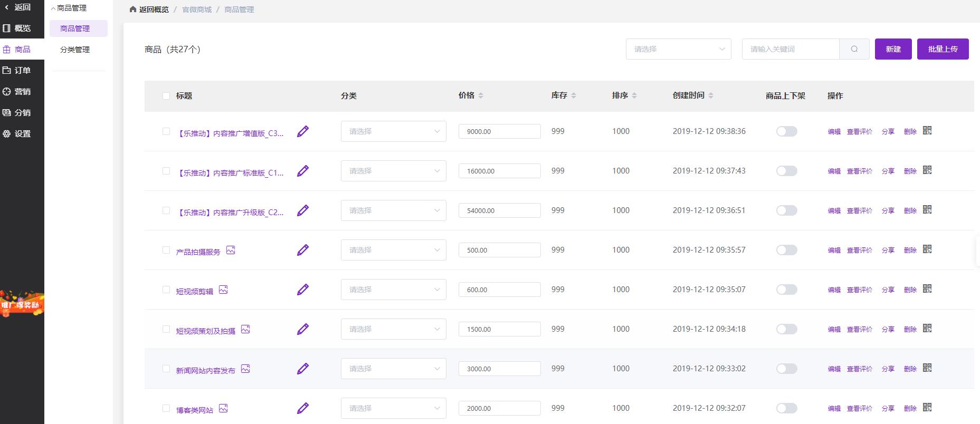Click the 新建 button
980x424 pixels.
click(893, 49)
